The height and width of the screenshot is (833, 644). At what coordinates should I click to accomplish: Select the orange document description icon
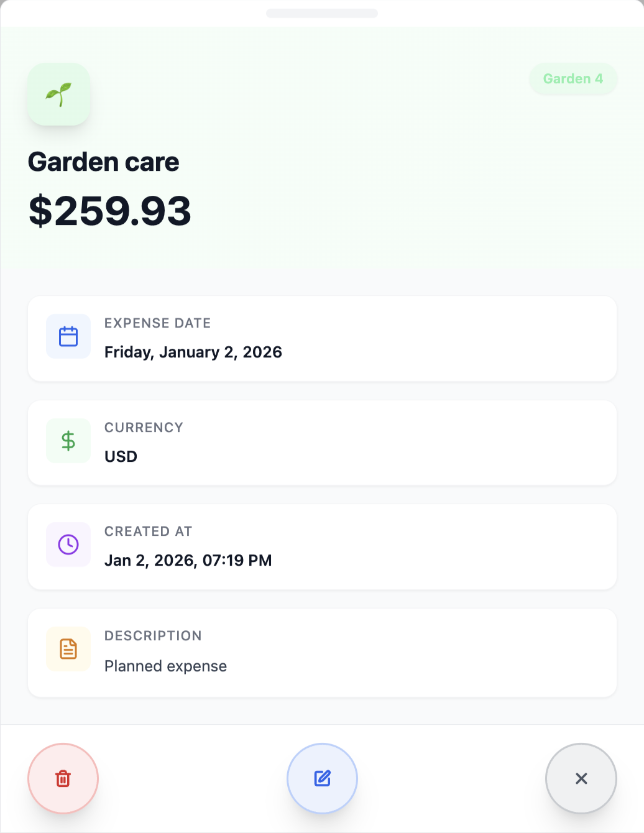pyautogui.click(x=68, y=649)
